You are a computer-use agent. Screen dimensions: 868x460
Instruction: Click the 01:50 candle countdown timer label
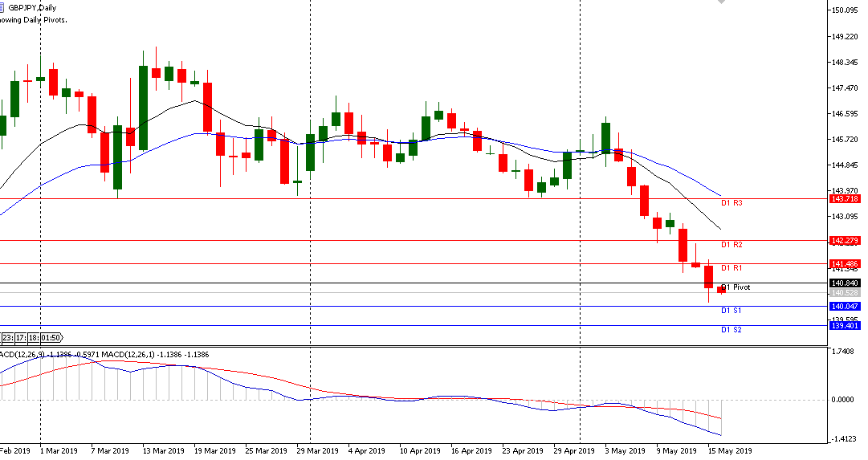pos(54,337)
